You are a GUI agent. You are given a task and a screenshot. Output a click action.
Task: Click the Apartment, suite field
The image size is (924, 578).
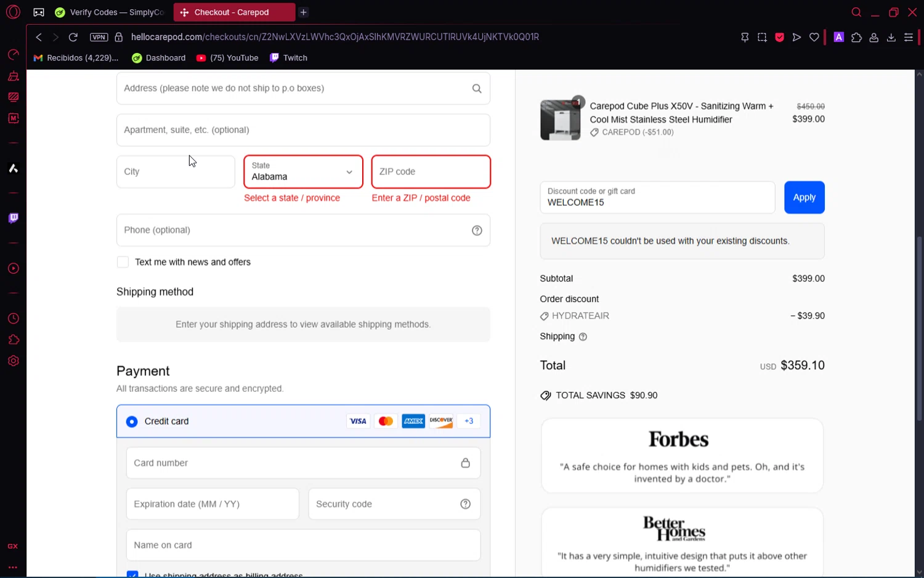303,130
